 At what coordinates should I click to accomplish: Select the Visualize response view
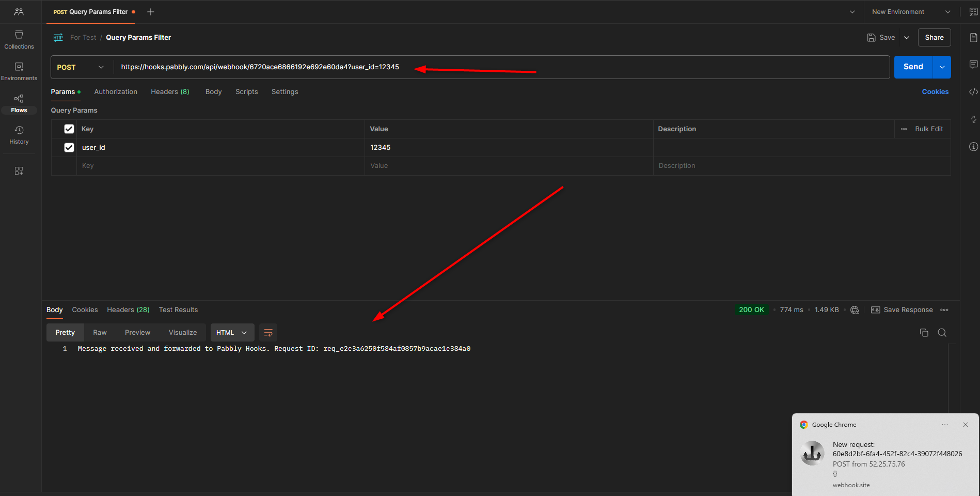pyautogui.click(x=183, y=333)
